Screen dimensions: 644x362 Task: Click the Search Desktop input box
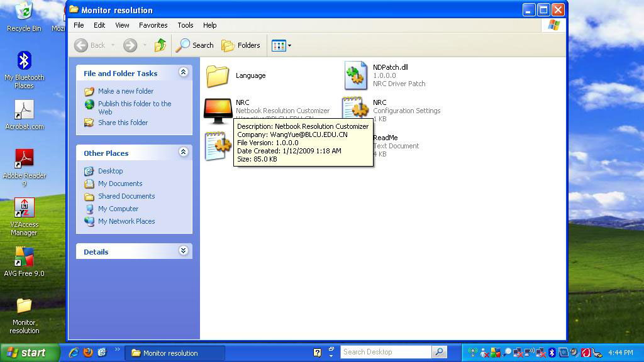click(385, 352)
